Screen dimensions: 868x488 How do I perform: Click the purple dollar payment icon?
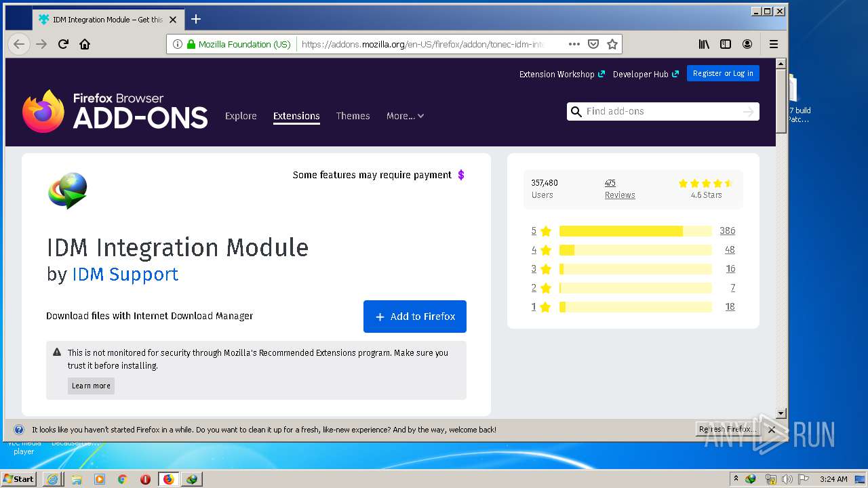click(461, 175)
